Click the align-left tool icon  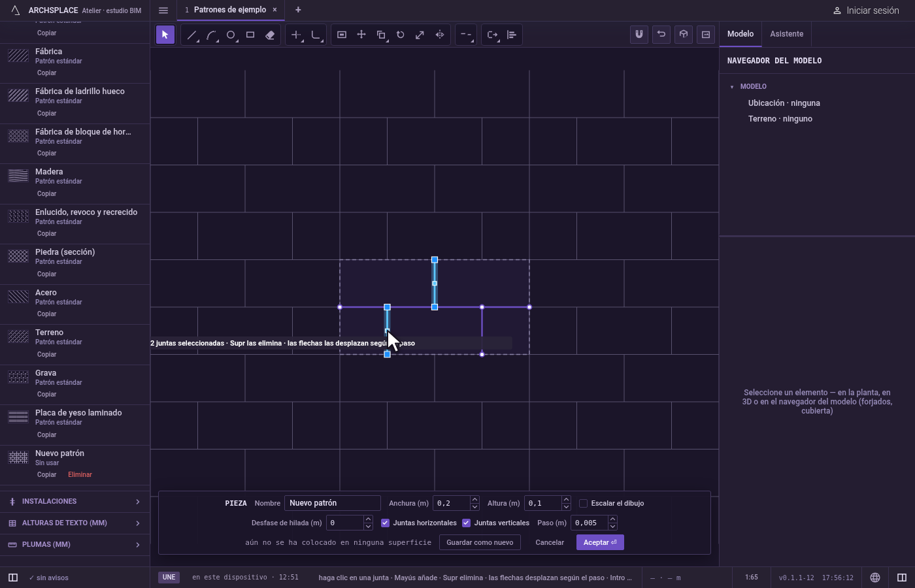point(512,35)
